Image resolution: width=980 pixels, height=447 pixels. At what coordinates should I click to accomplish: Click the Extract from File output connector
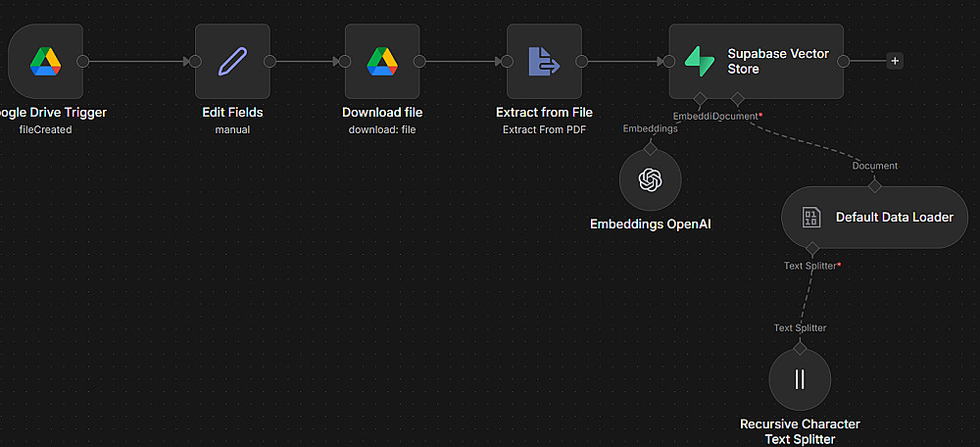582,62
